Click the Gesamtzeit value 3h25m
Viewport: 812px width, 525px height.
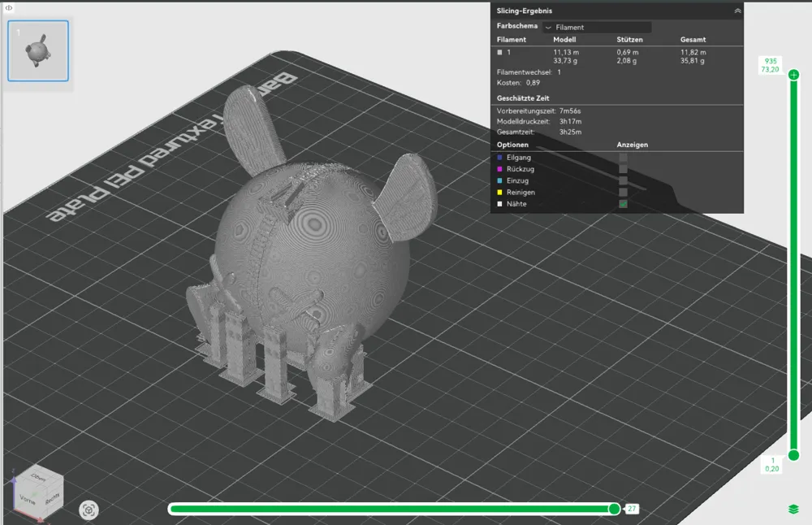[x=570, y=132]
